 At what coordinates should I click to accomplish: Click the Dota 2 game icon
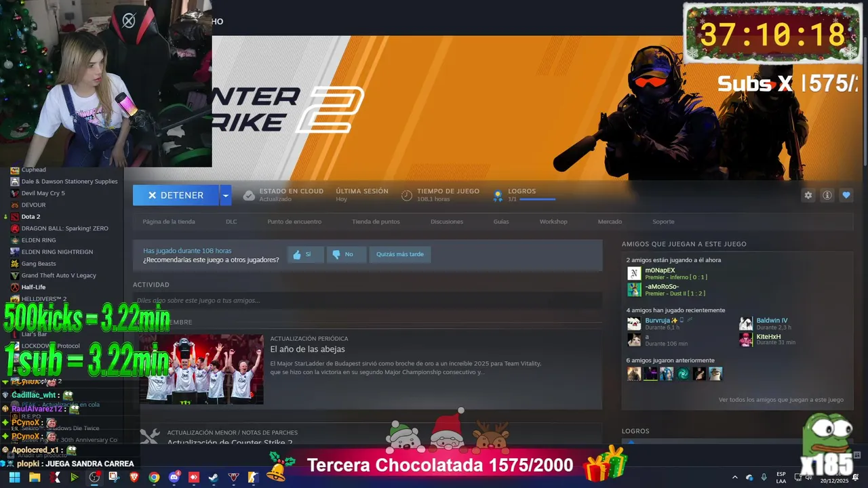tap(15, 217)
